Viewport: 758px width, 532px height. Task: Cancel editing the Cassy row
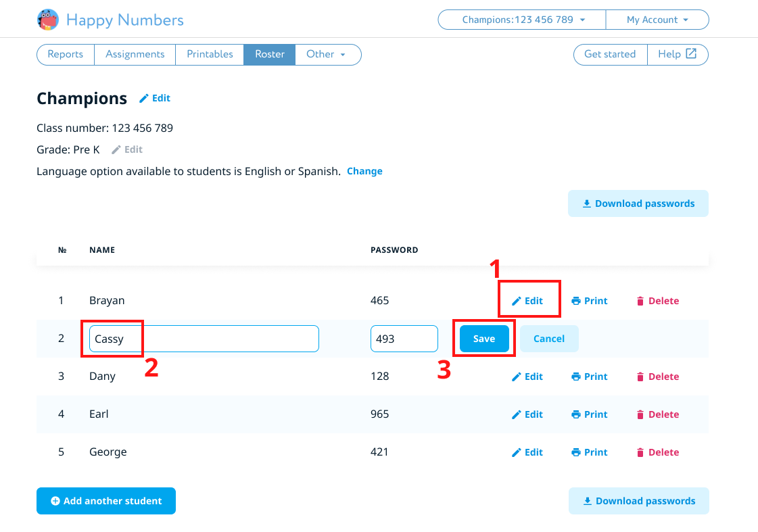coord(548,339)
